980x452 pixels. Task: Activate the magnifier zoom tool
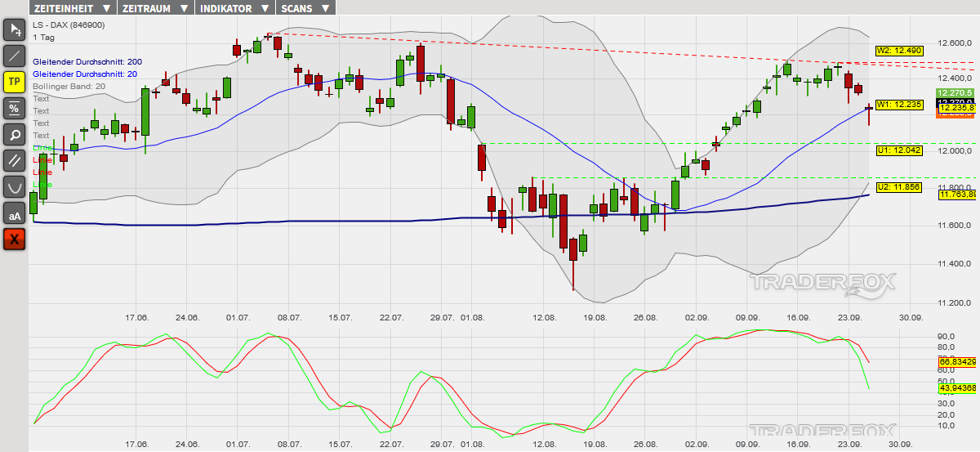(x=15, y=134)
